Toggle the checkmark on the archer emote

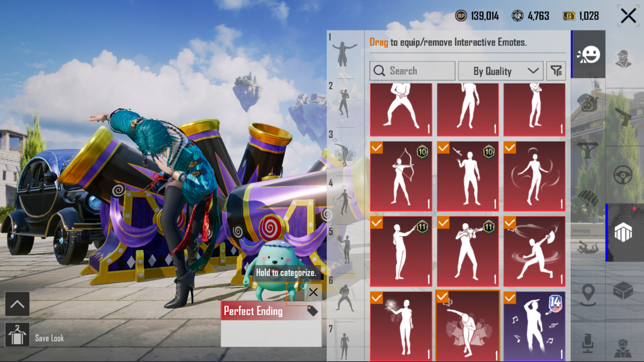point(376,147)
